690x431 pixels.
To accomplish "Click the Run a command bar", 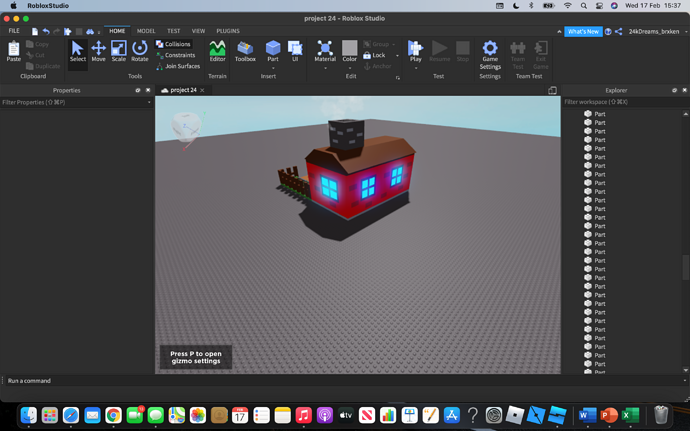I will coord(343,381).
